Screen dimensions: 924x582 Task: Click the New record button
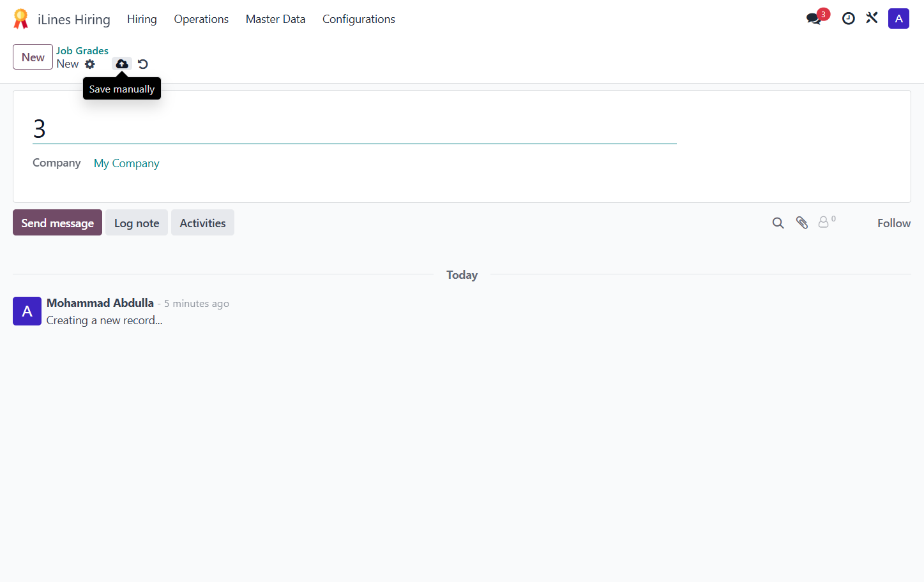click(33, 57)
